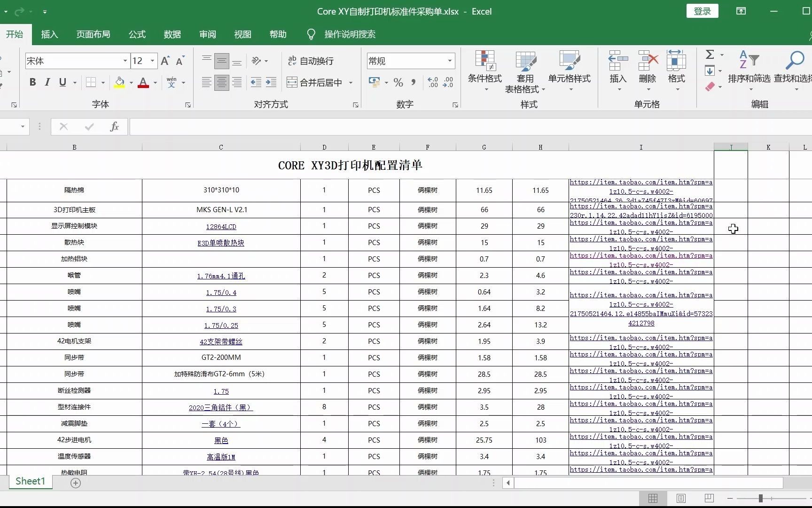Click the formula bar input

(470, 127)
